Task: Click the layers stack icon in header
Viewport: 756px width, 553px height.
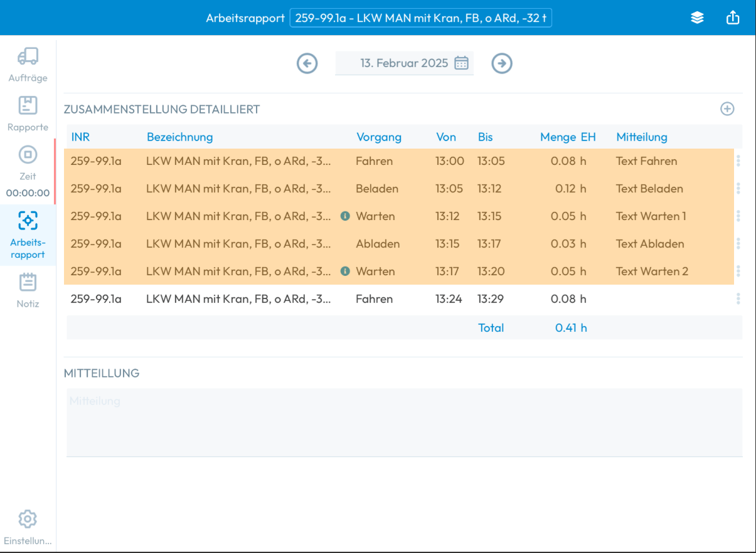Action: [x=697, y=18]
